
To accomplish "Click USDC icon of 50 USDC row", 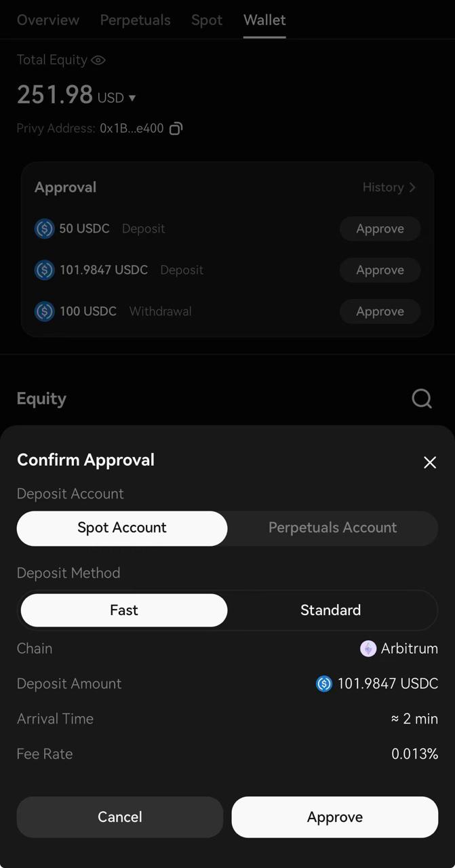I will [x=44, y=229].
